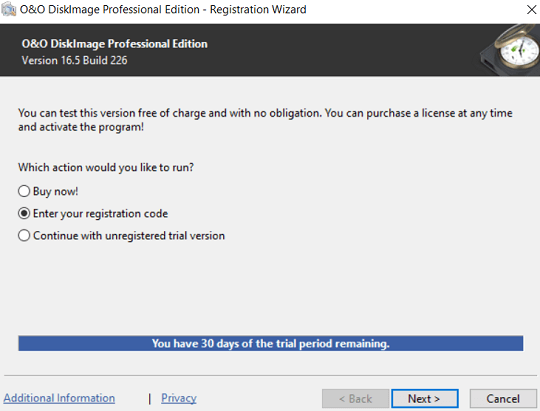Click the "Continue with unregistered trial version" label
The width and height of the screenshot is (540, 411).
(129, 236)
